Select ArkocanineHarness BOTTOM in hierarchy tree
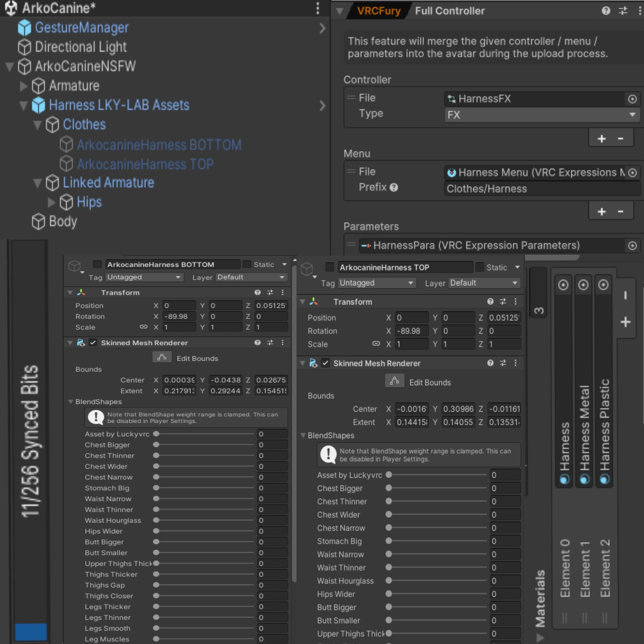 coord(159,145)
